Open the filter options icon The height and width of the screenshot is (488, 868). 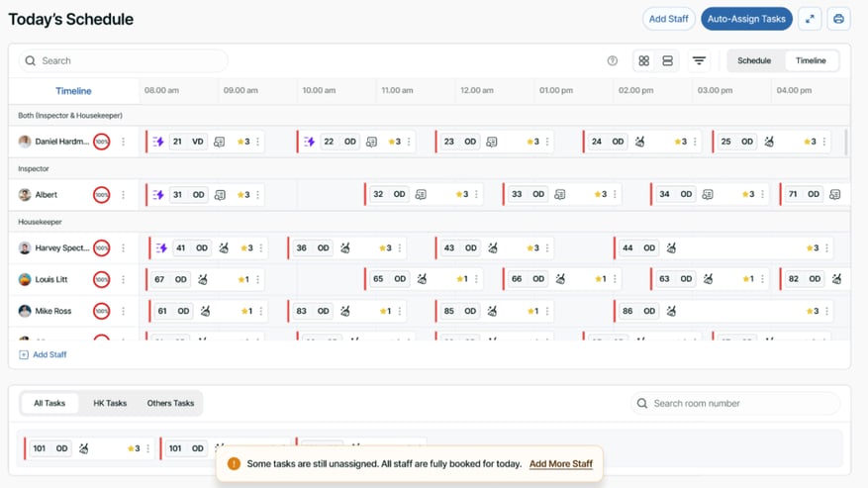tap(699, 61)
